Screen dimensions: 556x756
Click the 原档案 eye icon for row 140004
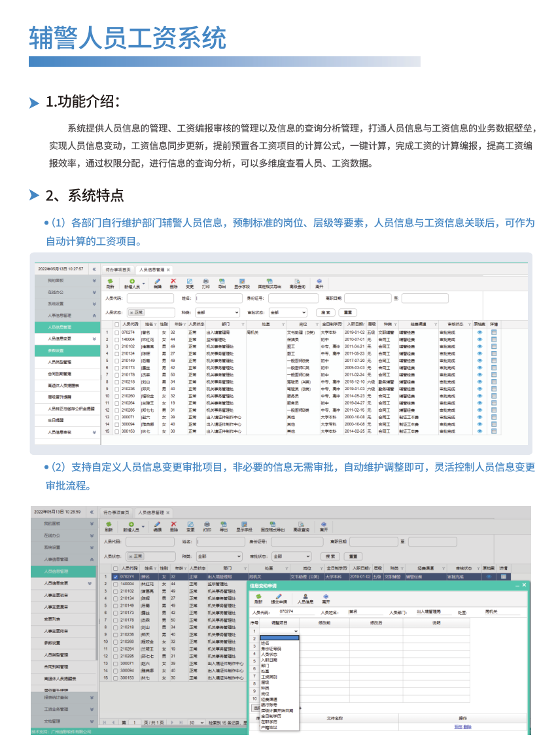click(479, 340)
